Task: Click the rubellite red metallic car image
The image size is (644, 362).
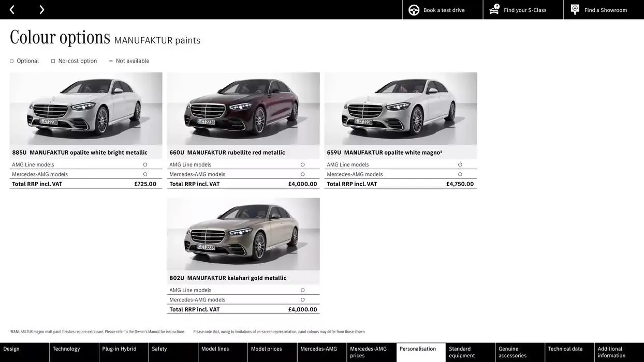Action: [243, 109]
